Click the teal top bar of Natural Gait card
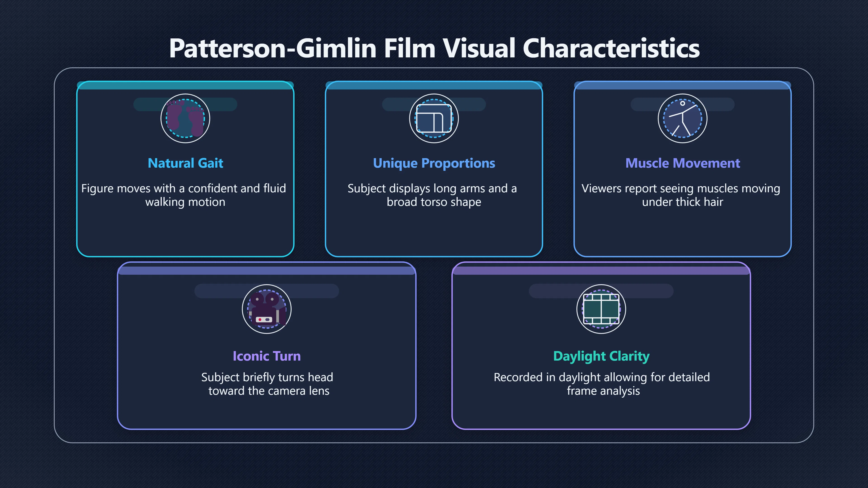Viewport: 868px width, 488px height. pyautogui.click(x=185, y=85)
